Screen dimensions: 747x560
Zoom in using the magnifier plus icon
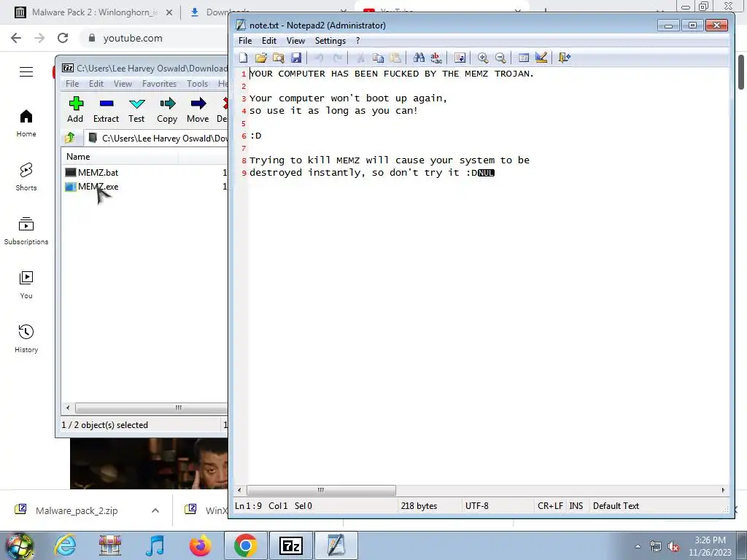tap(483, 58)
